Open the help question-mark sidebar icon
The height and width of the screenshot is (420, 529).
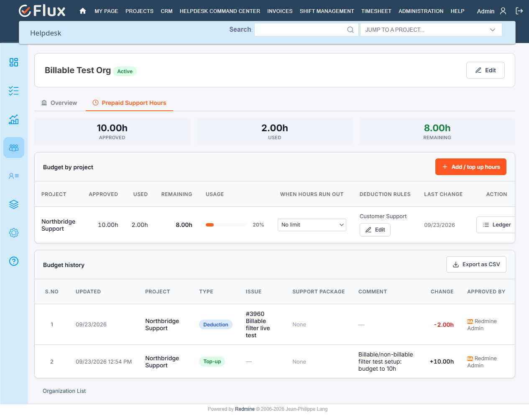pyautogui.click(x=14, y=261)
